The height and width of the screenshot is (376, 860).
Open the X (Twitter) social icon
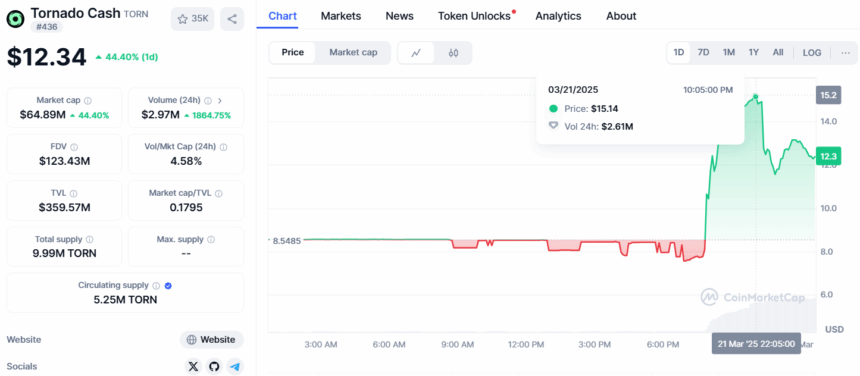(x=193, y=367)
